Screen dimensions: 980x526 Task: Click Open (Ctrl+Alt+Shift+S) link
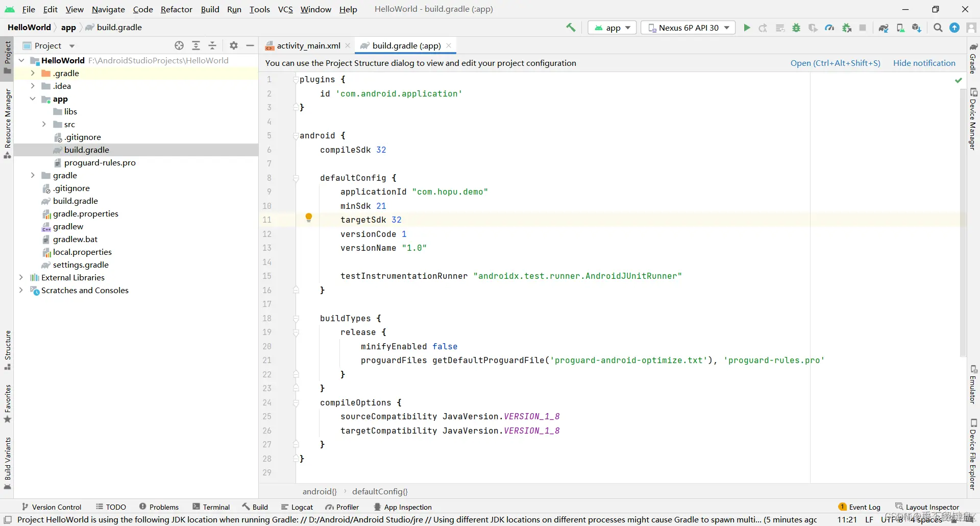pos(835,63)
